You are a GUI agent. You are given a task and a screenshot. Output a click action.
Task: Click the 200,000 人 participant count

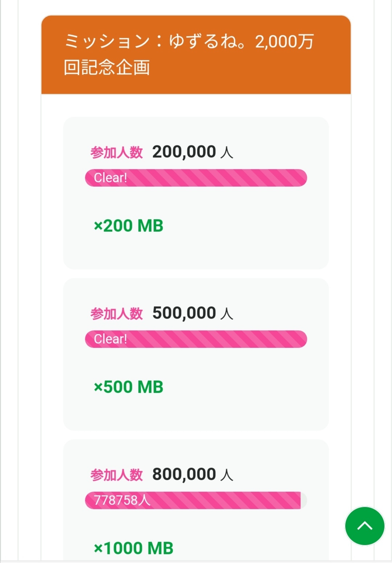pos(192,152)
